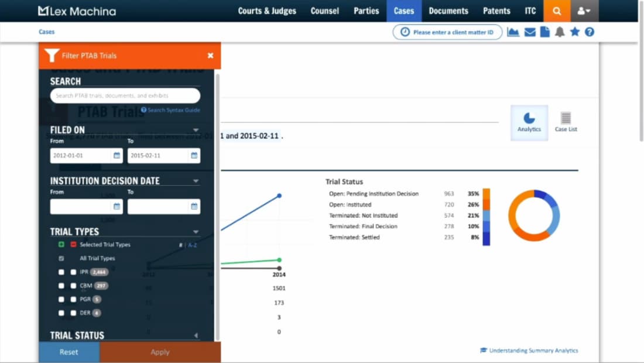Collapse the Institution Decision Date section
This screenshot has width=644, height=363.
click(196, 181)
